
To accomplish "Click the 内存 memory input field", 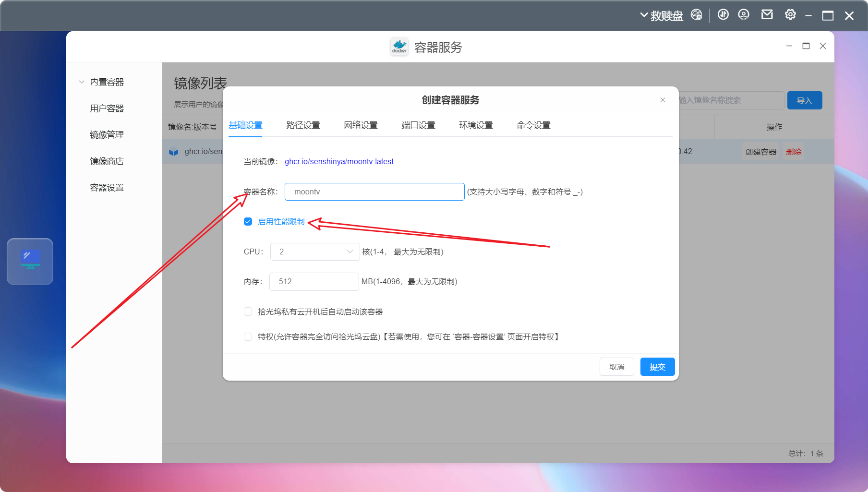I will pos(314,281).
